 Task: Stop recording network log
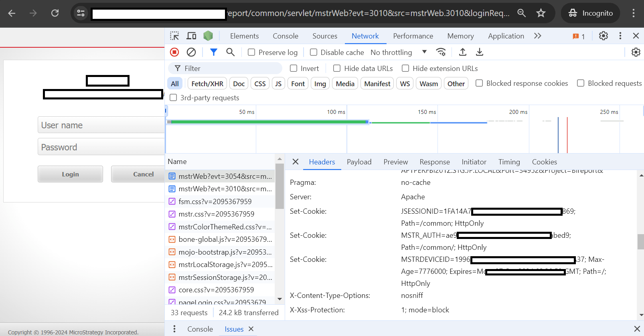[174, 52]
